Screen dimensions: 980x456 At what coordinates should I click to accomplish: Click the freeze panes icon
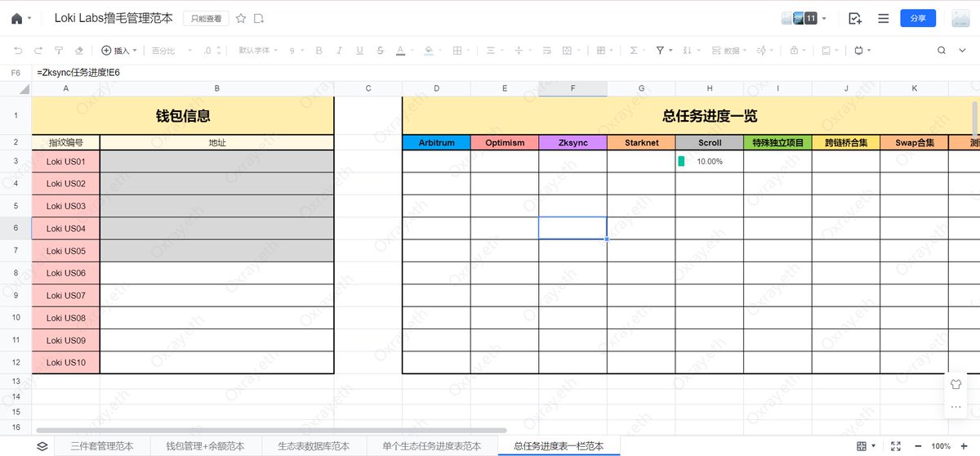[604, 51]
